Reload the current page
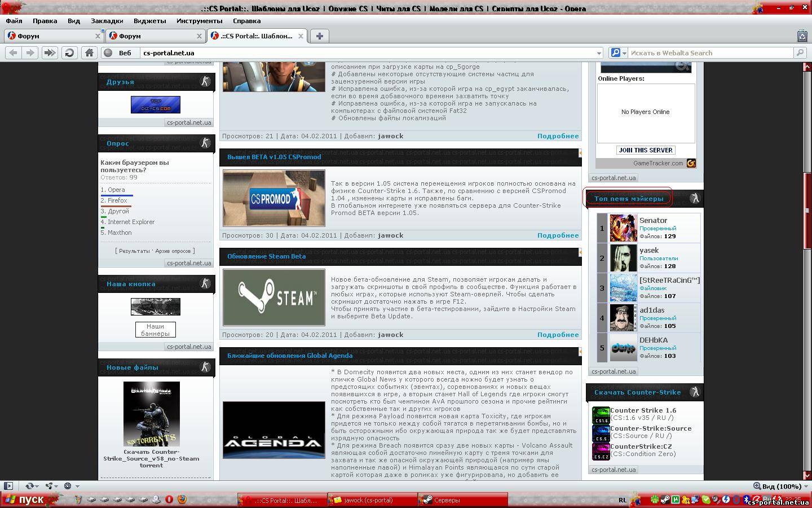The height and width of the screenshot is (508, 812). coord(69,52)
